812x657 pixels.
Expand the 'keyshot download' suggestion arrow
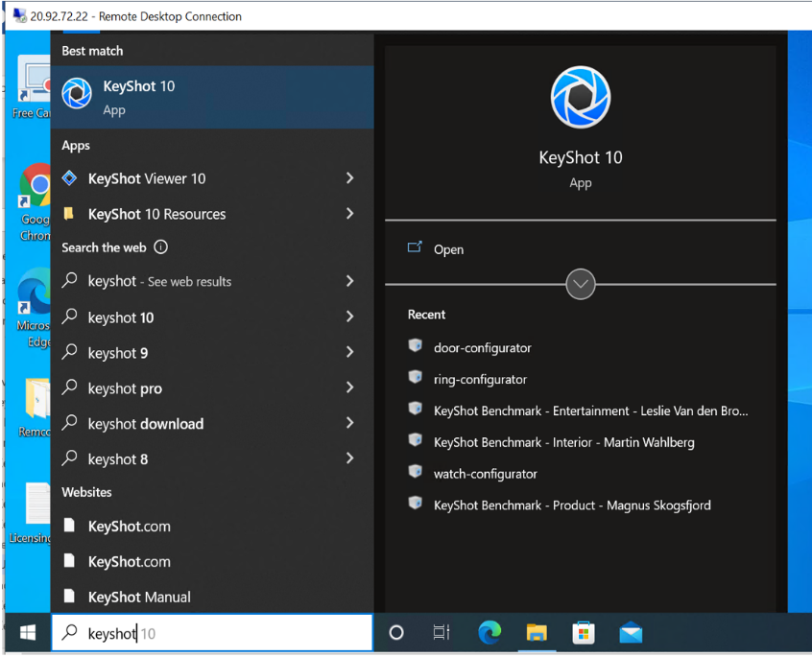point(349,424)
